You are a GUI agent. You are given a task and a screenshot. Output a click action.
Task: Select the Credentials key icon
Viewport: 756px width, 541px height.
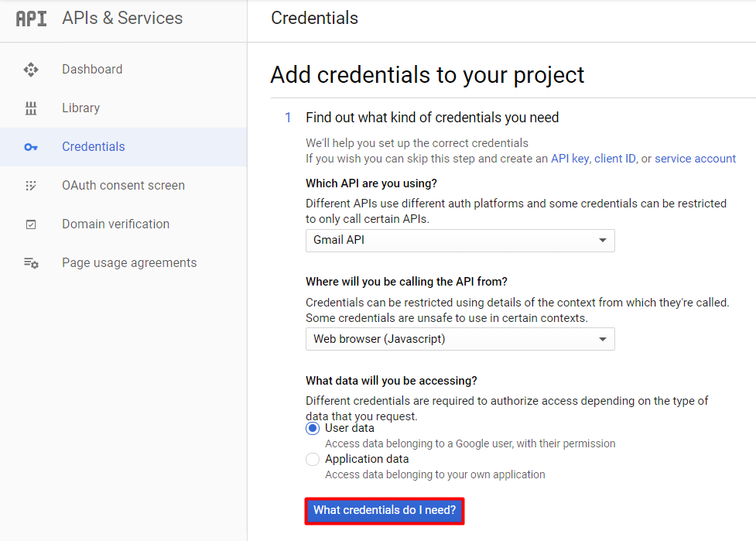31,146
